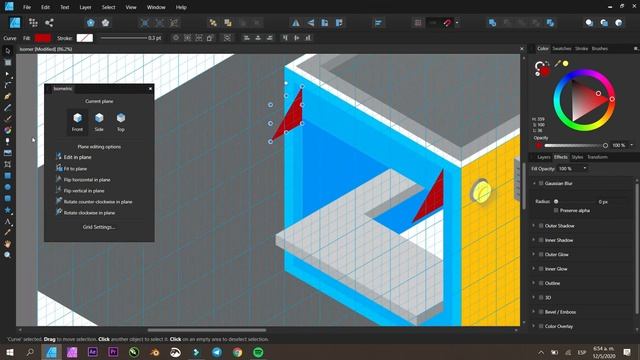Click the Flip Vertical toolbar icon
640x360 pixels.
[311, 23]
